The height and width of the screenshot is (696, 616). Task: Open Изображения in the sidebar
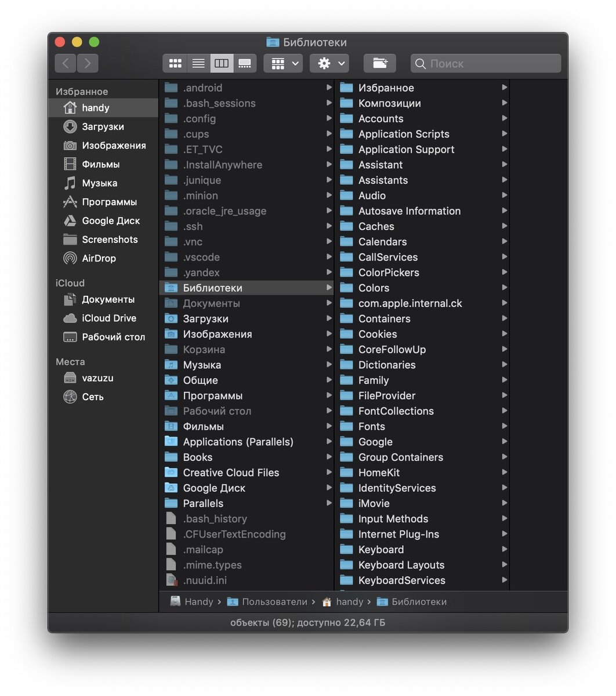(x=103, y=146)
